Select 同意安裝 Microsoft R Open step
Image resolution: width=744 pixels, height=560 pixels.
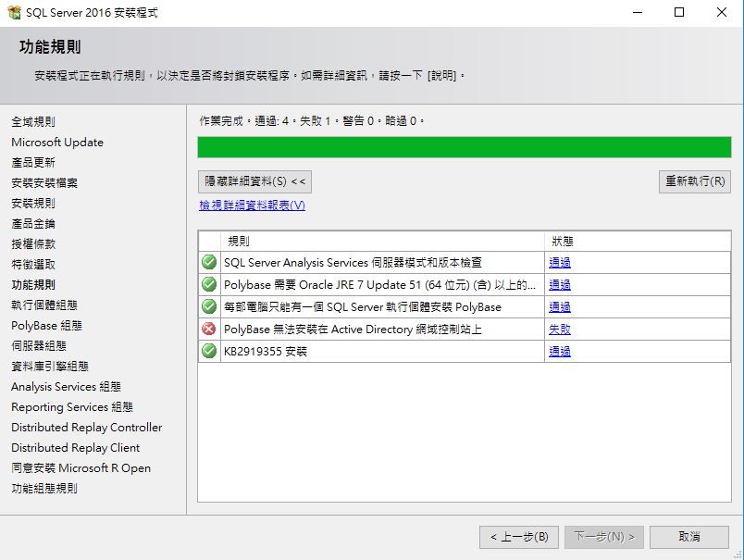click(x=81, y=468)
